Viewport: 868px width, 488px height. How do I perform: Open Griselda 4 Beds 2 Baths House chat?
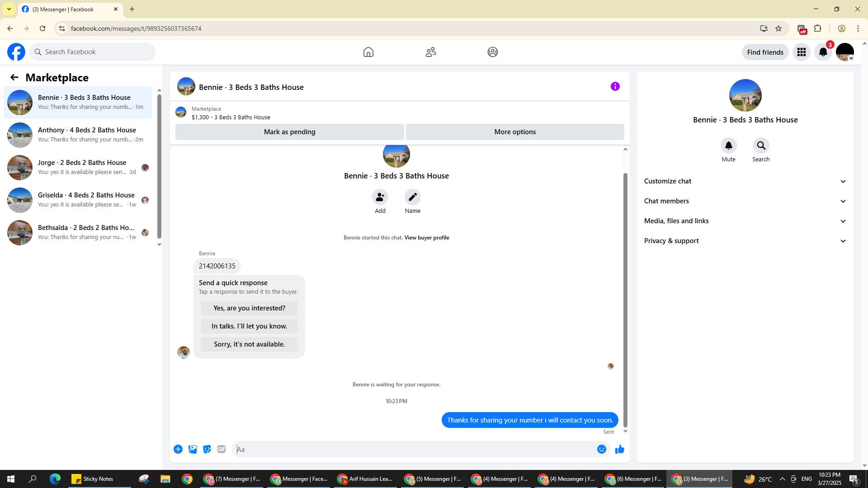click(78, 200)
